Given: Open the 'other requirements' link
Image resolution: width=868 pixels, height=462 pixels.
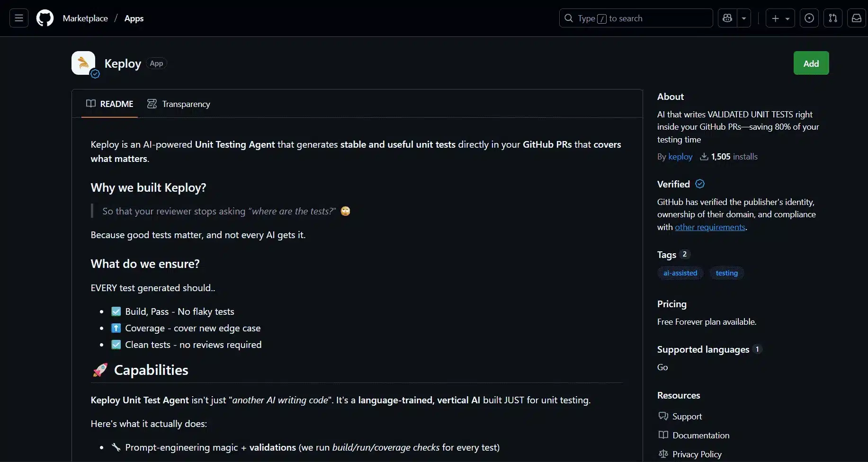Looking at the screenshot, I should tap(710, 227).
